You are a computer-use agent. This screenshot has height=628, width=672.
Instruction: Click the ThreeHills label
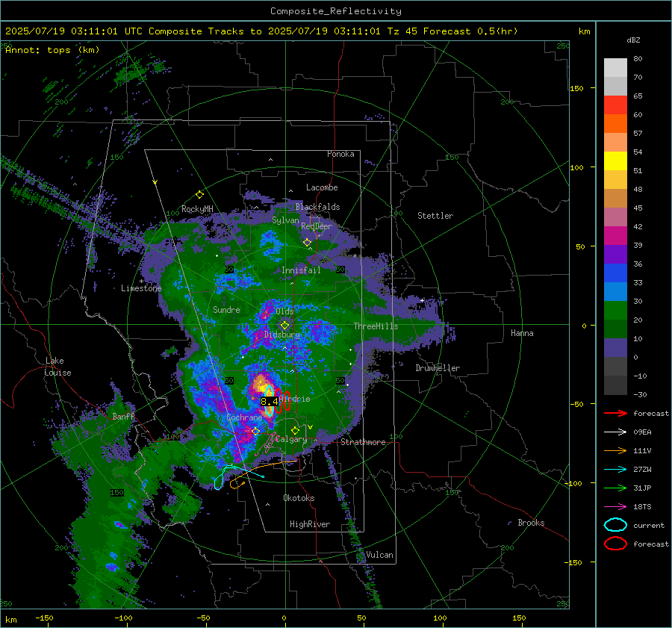tap(376, 326)
